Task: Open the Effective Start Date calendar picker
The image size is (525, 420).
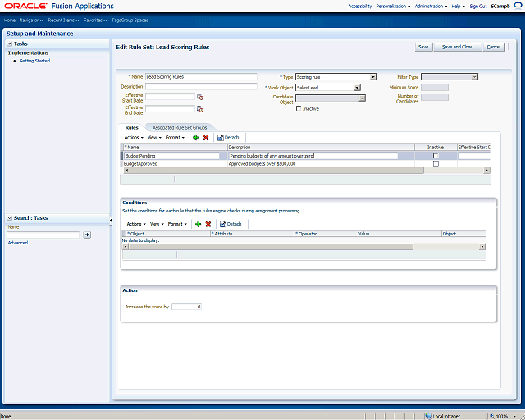Action: point(200,97)
